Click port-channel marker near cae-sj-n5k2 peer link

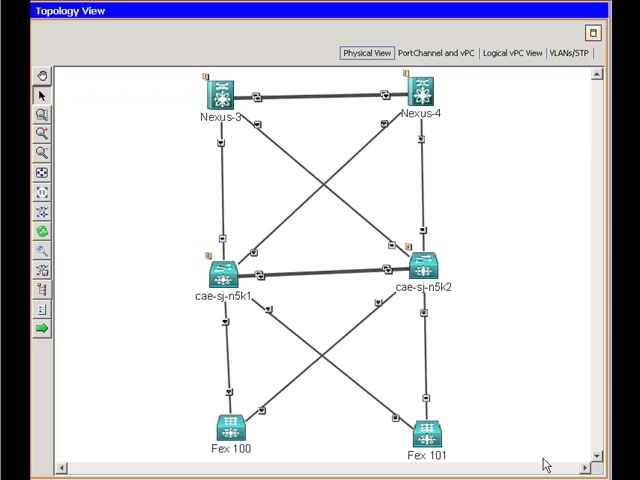387,269
